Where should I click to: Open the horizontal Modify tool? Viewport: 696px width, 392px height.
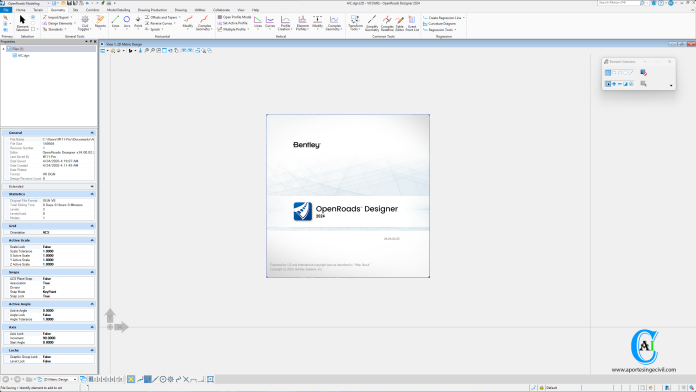(x=188, y=21)
